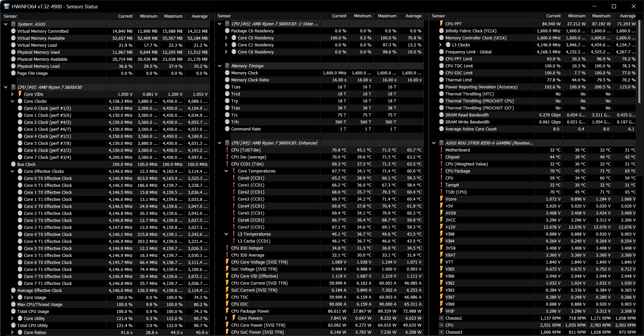Collapse the Core Temperatures tree

(226, 171)
